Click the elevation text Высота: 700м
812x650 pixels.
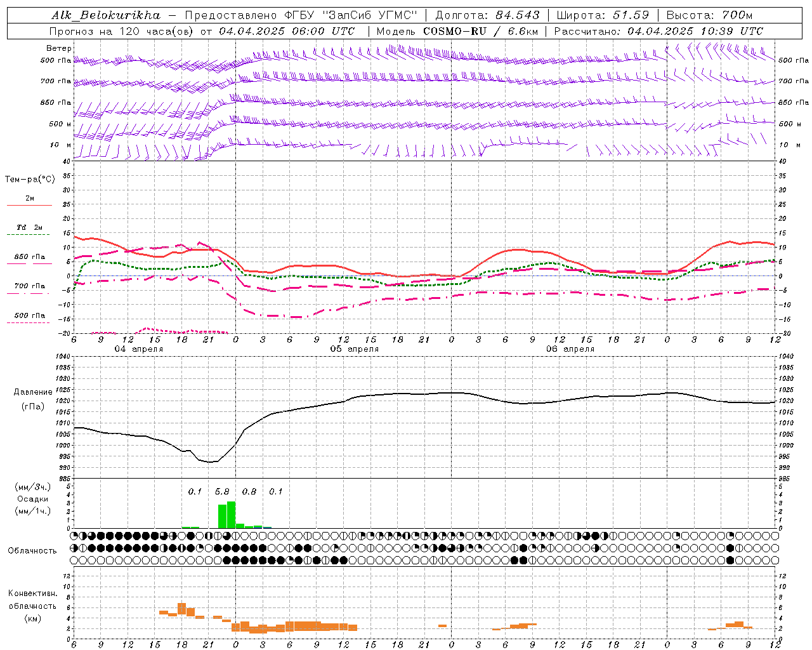709,15
